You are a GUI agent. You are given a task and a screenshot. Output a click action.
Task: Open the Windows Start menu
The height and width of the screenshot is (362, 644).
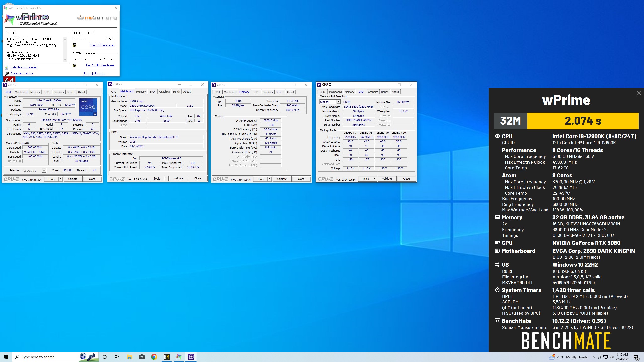coord(6,357)
